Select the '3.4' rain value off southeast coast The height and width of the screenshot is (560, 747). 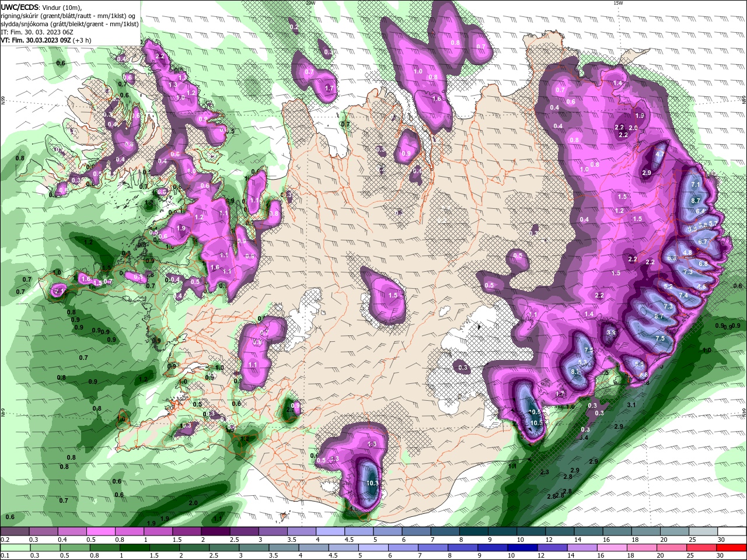[x=583, y=437]
